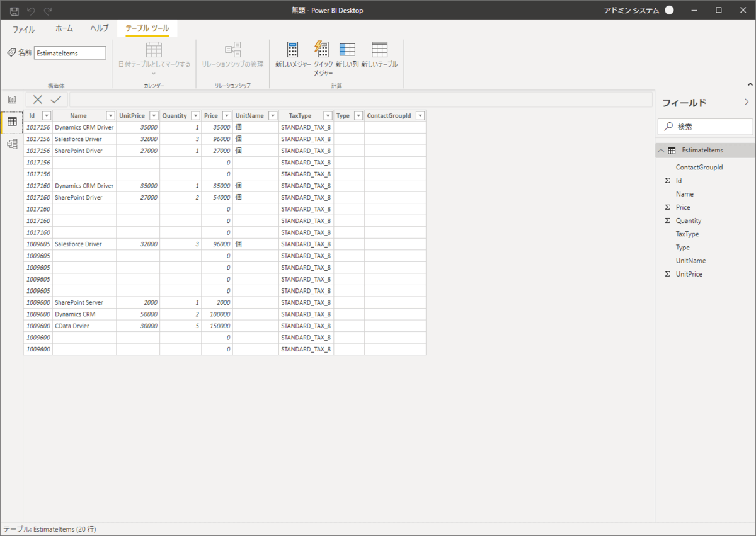Cancel formula with X icon
The height and width of the screenshot is (536, 756).
[x=38, y=100]
